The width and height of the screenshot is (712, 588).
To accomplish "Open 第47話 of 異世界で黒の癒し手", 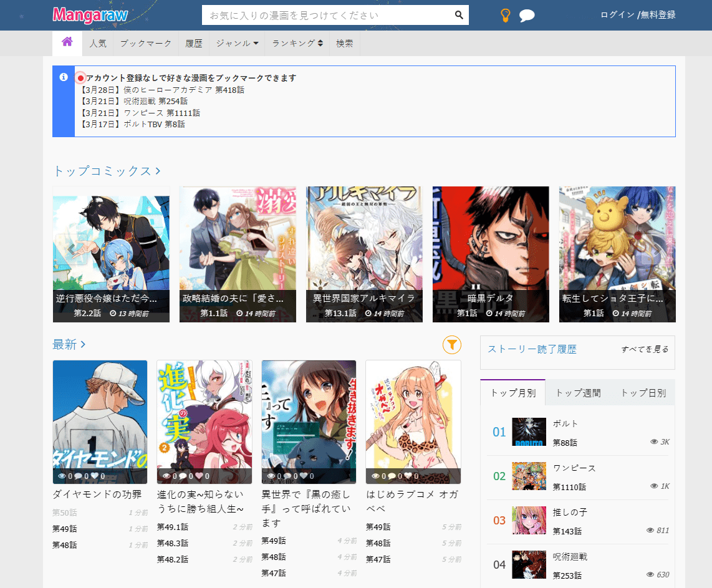I will click(x=273, y=574).
